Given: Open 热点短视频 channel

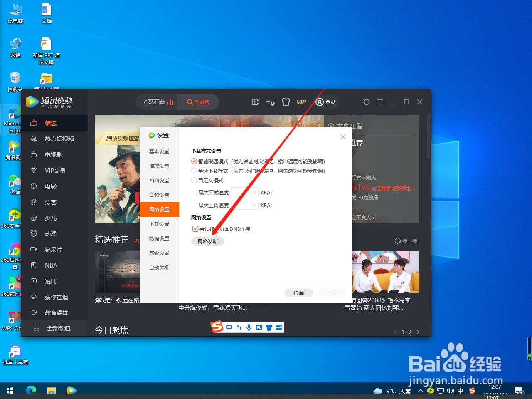Looking at the screenshot, I should [54, 139].
